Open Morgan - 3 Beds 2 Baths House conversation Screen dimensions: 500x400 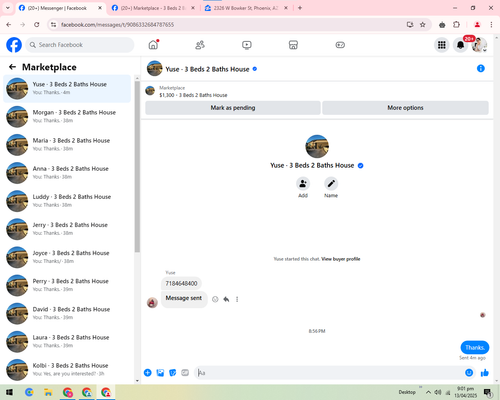(67, 116)
